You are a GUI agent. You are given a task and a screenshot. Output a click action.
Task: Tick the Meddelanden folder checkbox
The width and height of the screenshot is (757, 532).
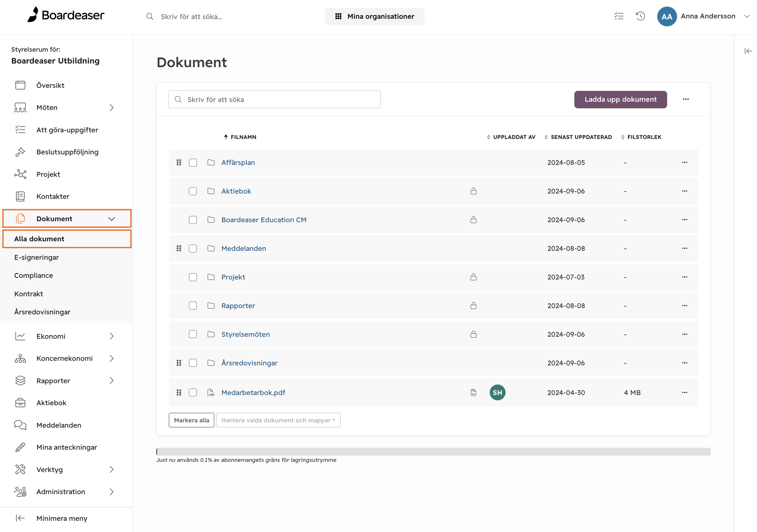(193, 248)
